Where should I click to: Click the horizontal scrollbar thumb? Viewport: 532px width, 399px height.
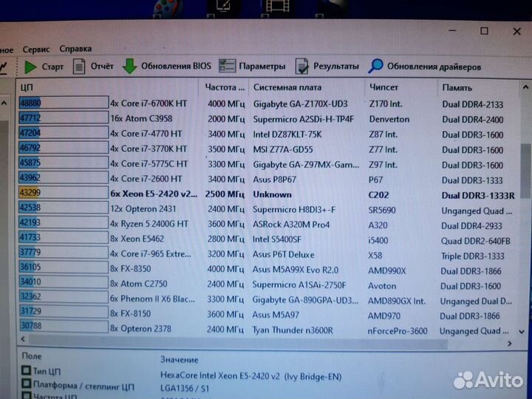point(237,342)
